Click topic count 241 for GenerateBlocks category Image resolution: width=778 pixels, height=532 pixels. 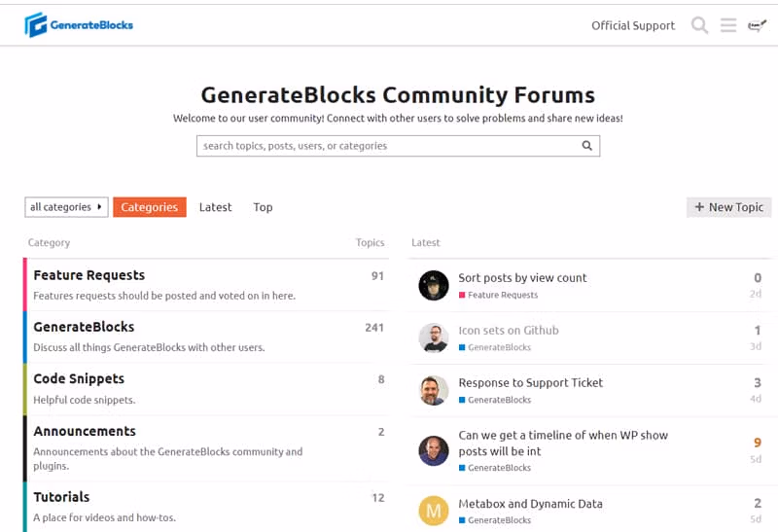tap(374, 328)
